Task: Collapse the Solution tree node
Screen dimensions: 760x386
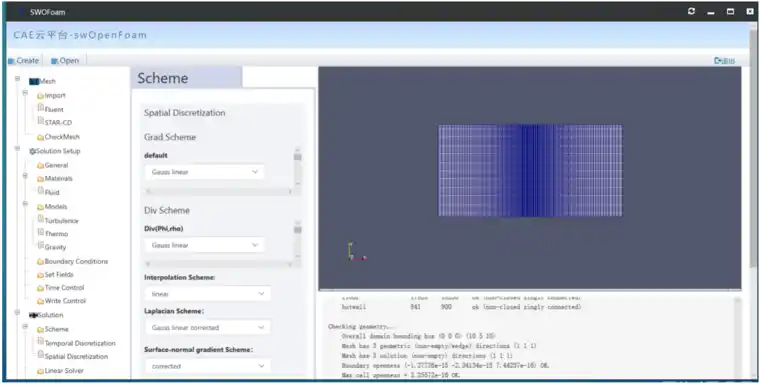Action: 17,313
